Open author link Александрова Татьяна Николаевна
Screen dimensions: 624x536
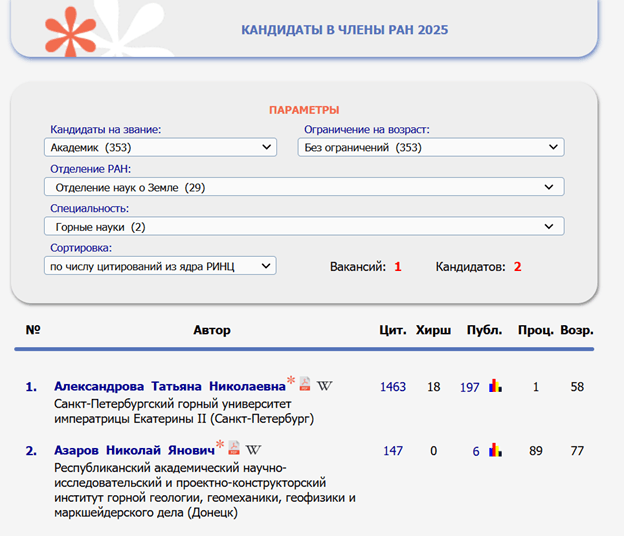click(x=170, y=386)
